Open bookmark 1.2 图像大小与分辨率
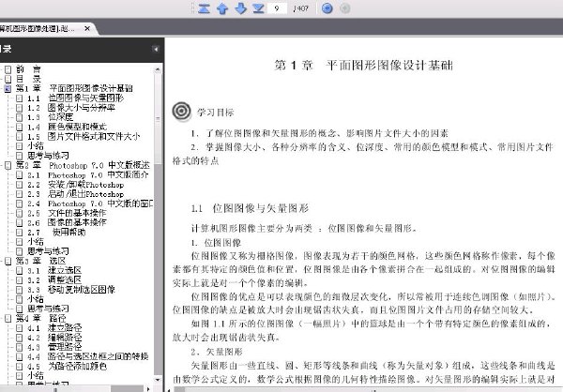The width and height of the screenshot is (563, 392). (x=71, y=108)
